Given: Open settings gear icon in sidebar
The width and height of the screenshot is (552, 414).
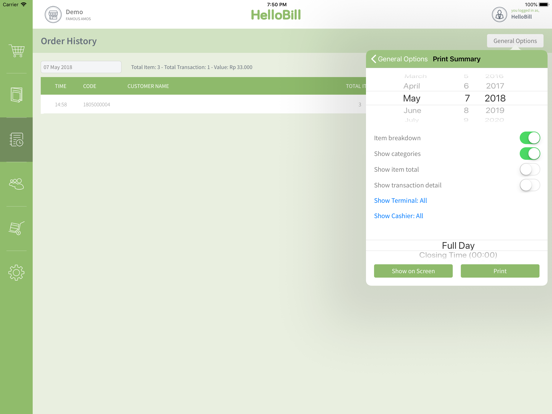Looking at the screenshot, I should click(17, 272).
